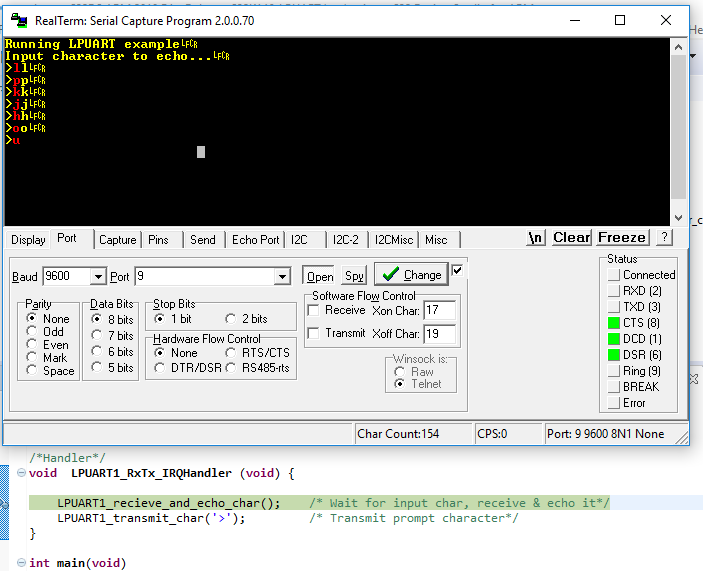Click Char Count:154 in status bar
This screenshot has height=571, width=703.
click(x=398, y=434)
